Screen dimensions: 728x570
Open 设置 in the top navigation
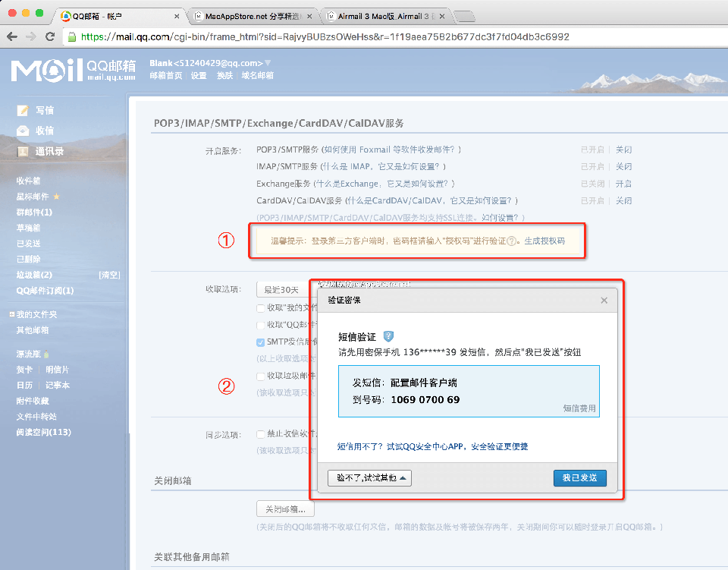(x=199, y=75)
